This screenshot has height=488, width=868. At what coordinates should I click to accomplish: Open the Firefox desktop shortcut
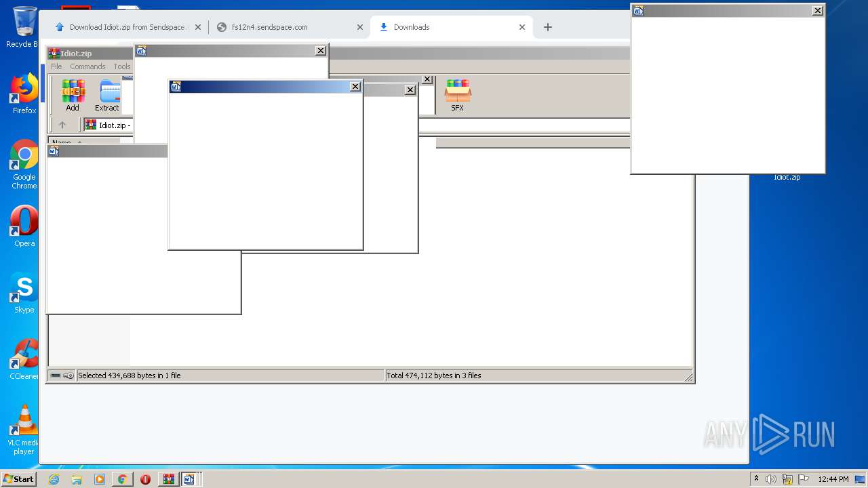click(x=24, y=94)
